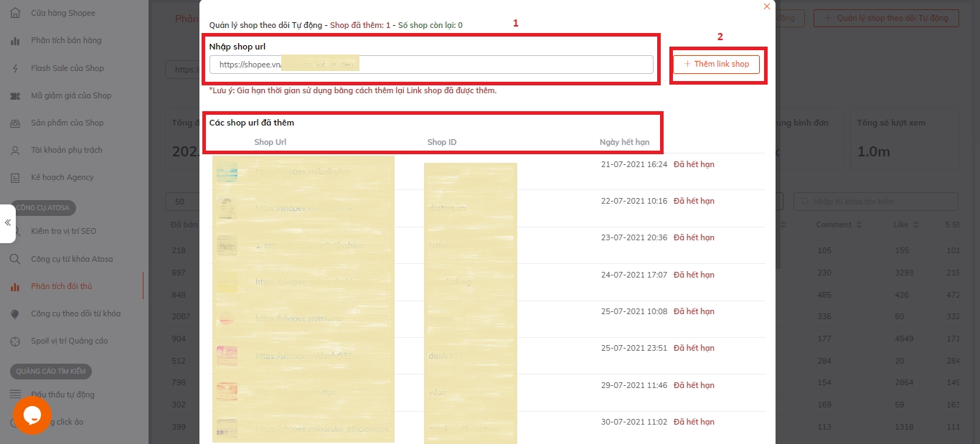Click Quản lý shop theo dõi Tự động button

(890, 18)
